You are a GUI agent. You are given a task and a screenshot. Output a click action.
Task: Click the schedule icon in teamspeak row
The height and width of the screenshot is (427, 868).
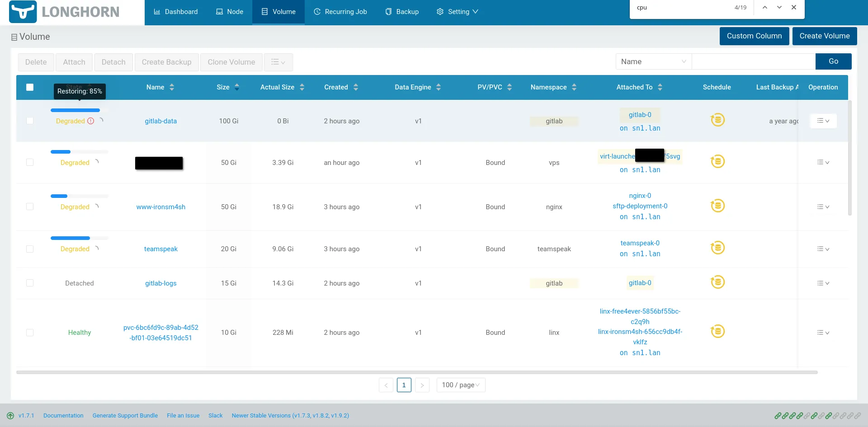coord(717,248)
